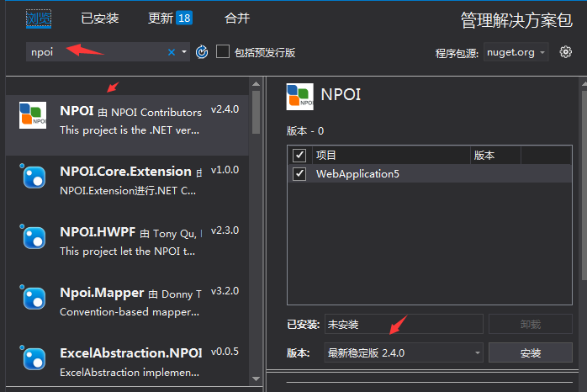Enable the 包括预发行版 checkbox
Screen dimensions: 587x392
[x=223, y=51]
